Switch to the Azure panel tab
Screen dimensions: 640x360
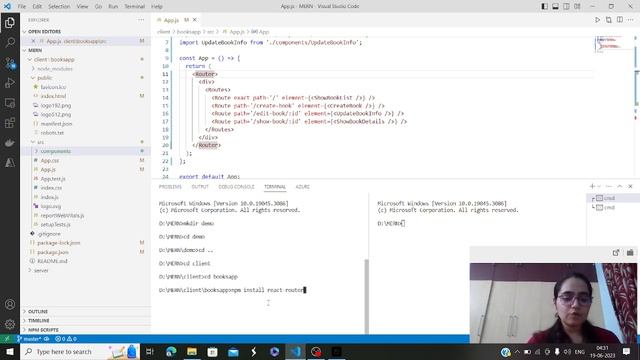[302, 187]
